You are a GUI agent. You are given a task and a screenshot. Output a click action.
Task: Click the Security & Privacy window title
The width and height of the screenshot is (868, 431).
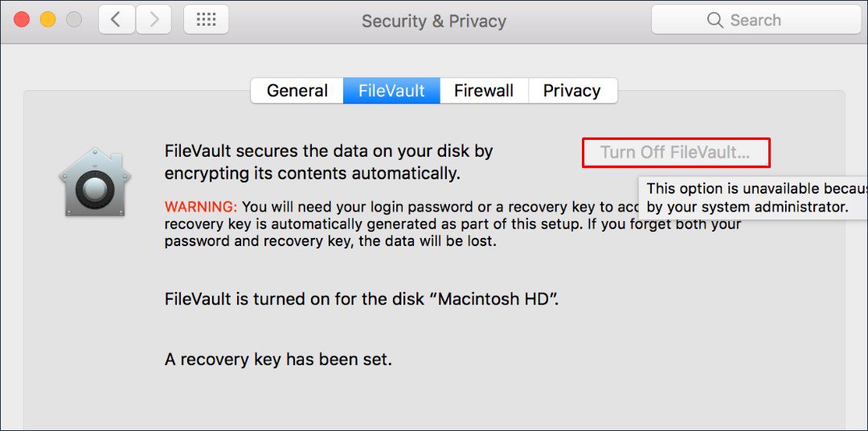coord(433,21)
